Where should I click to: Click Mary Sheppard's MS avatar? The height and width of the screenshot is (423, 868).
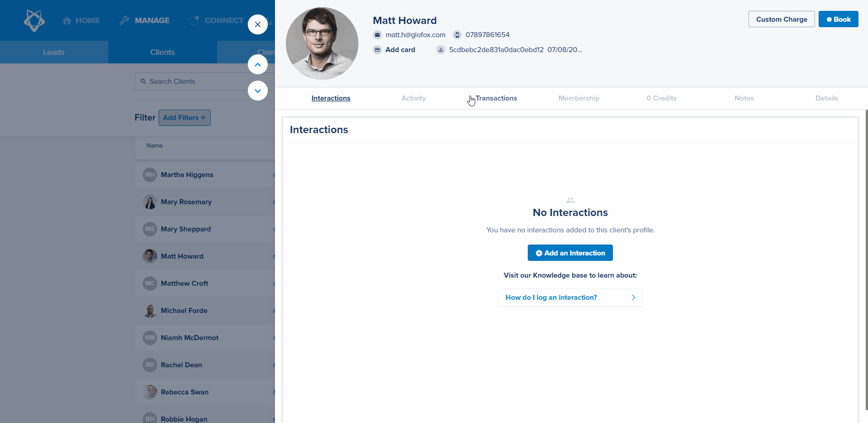point(150,229)
